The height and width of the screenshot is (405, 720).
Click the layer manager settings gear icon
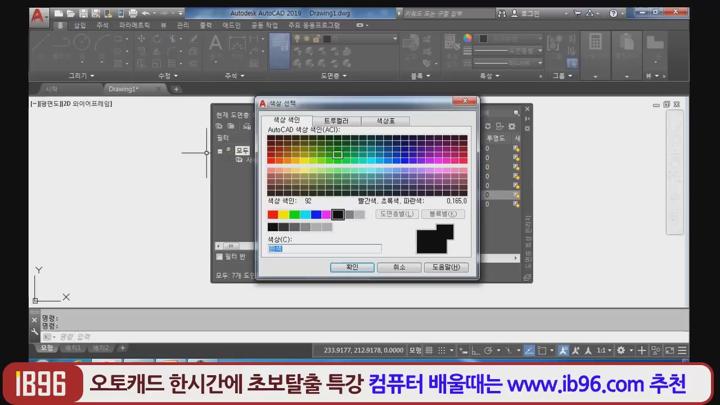512,126
